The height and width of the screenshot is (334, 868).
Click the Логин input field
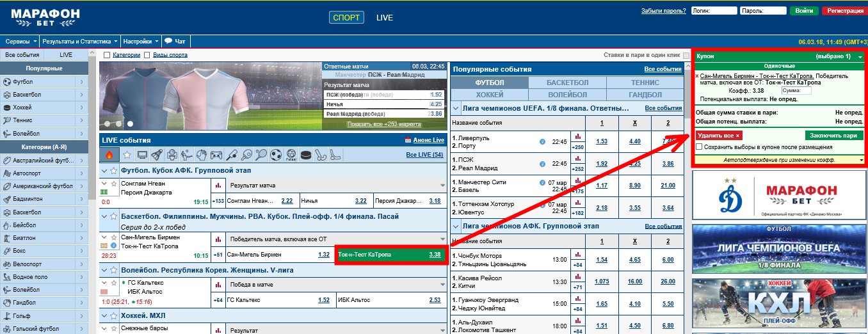click(x=715, y=11)
